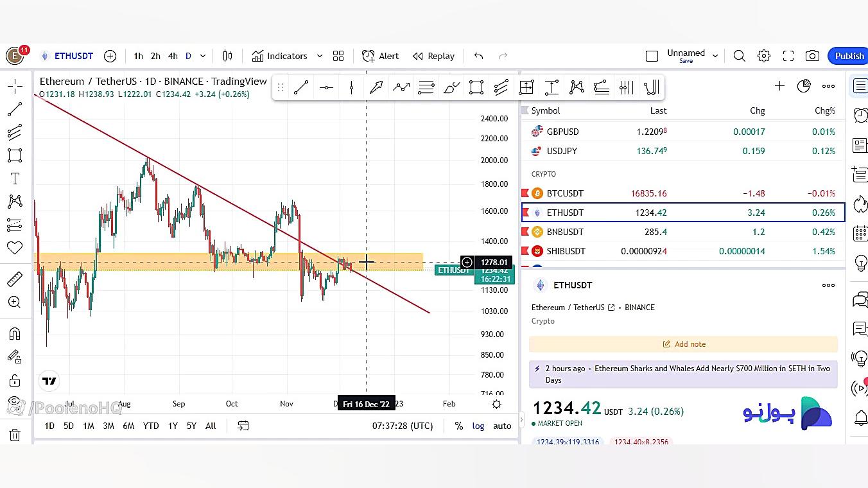
Task: Switch to the 1h timeframe
Action: pyautogui.click(x=138, y=56)
